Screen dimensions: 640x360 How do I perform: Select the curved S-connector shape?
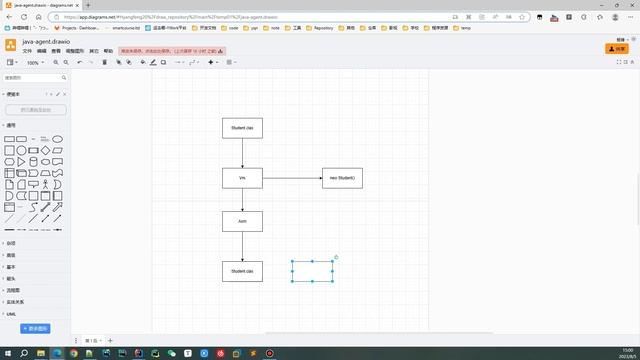[x=33, y=207]
